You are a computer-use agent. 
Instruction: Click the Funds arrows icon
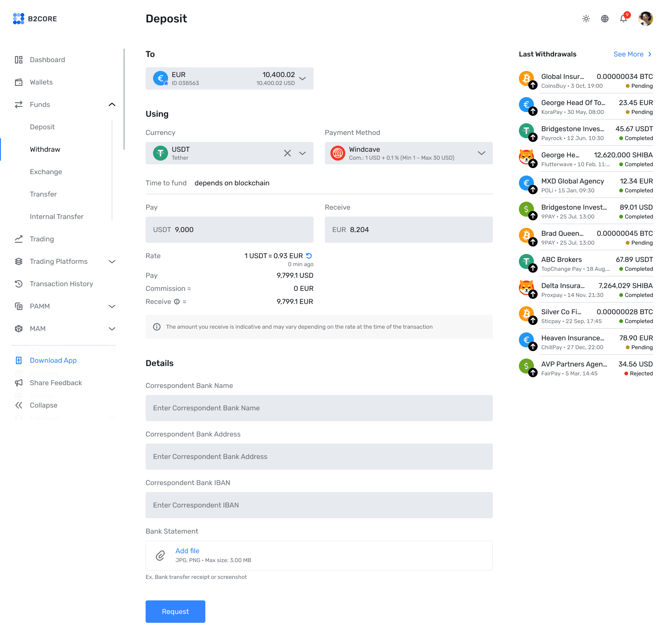click(x=19, y=105)
